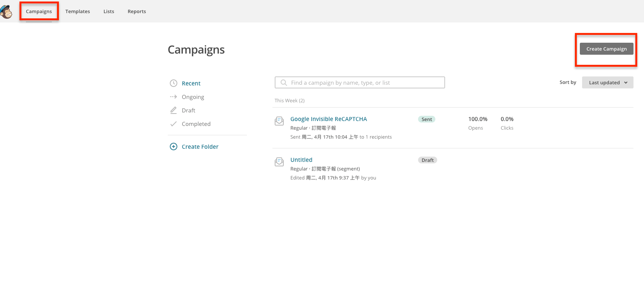Screen dimensions: 644x308
Task: Open the Google Invisible ReCAPTCHA campaign
Action: click(328, 119)
